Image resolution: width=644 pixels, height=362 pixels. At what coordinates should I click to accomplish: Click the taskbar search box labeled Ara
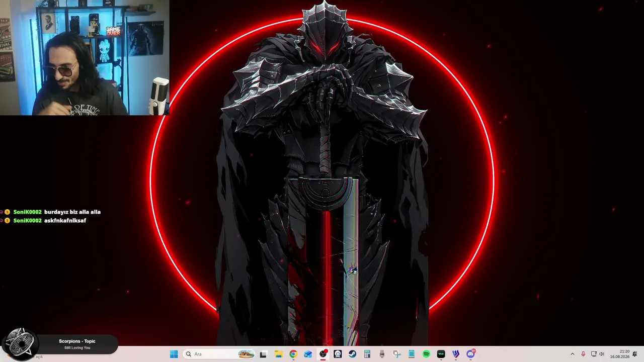tap(219, 354)
